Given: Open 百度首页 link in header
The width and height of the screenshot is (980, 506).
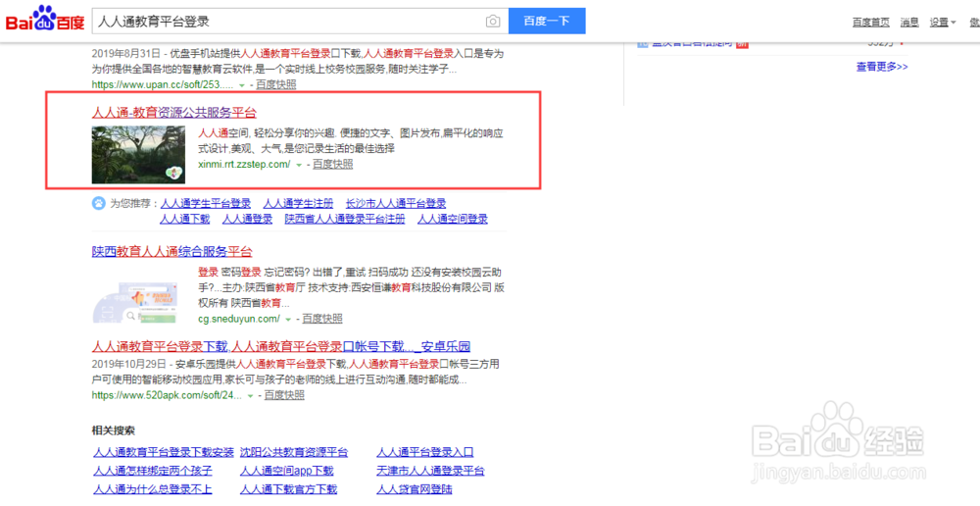Looking at the screenshot, I should pos(870,23).
